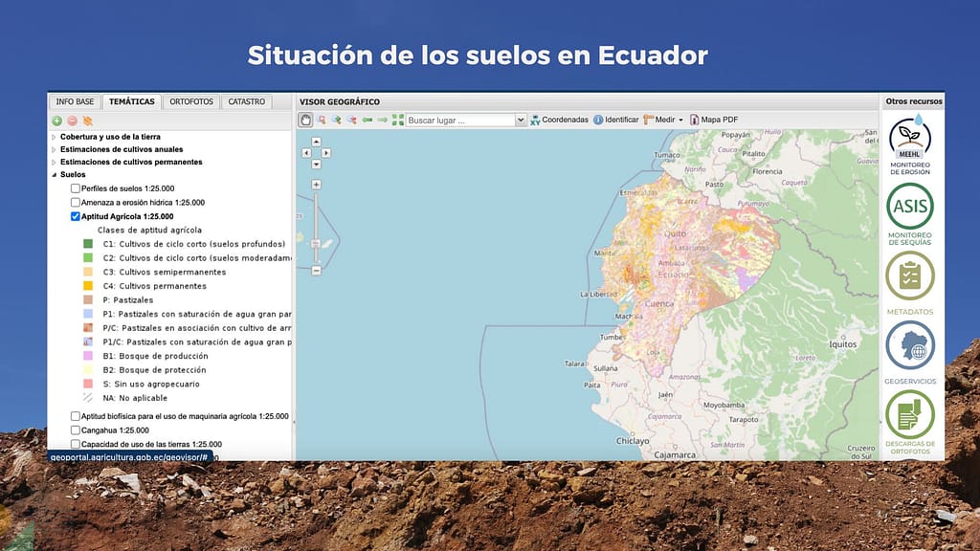The width and height of the screenshot is (980, 551).
Task: Go to previous map extent arrow
Action: [x=367, y=120]
